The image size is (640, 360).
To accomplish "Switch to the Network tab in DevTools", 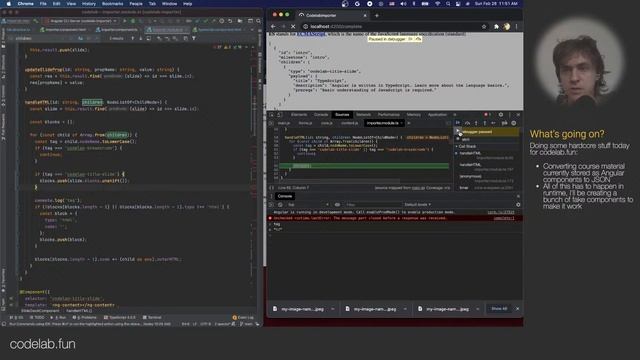I will [x=363, y=115].
